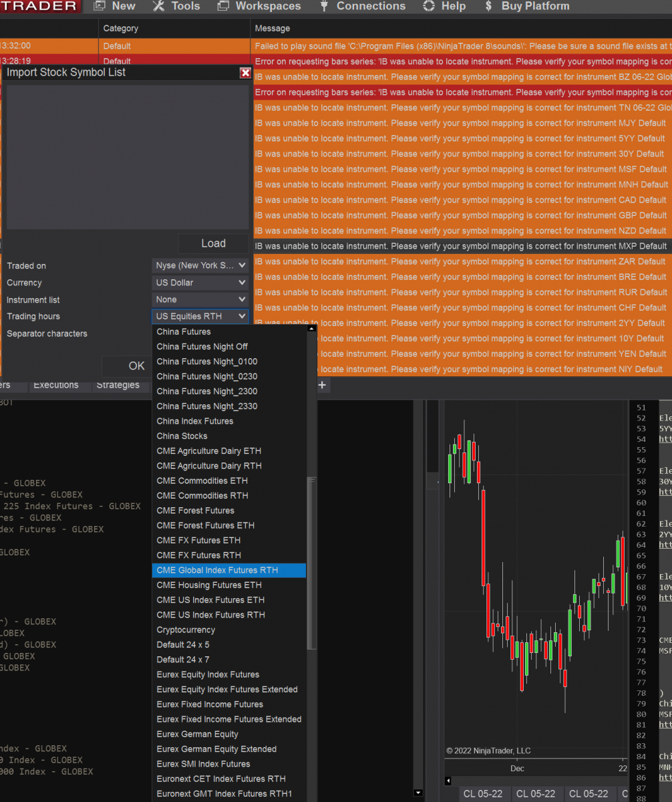The image size is (672, 802).
Task: Click the OK button
Action: click(x=136, y=366)
